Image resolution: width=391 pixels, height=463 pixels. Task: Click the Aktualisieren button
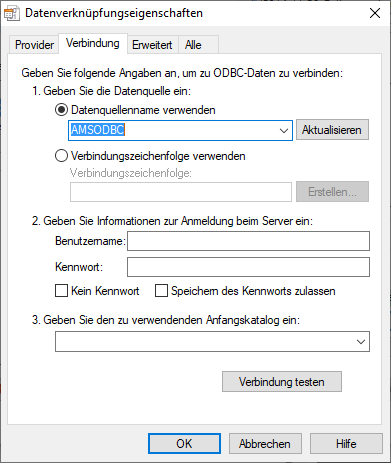(x=332, y=130)
